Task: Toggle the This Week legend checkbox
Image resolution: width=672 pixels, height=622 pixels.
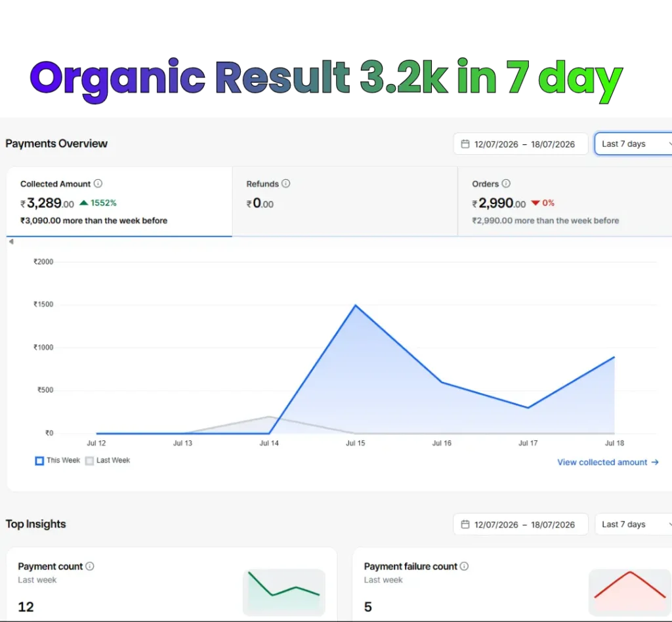Action: click(x=39, y=461)
